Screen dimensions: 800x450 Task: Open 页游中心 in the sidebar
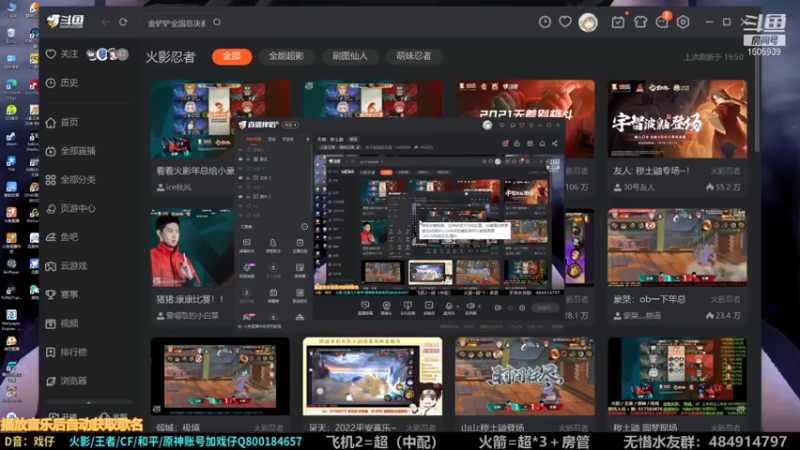pyautogui.click(x=70, y=208)
